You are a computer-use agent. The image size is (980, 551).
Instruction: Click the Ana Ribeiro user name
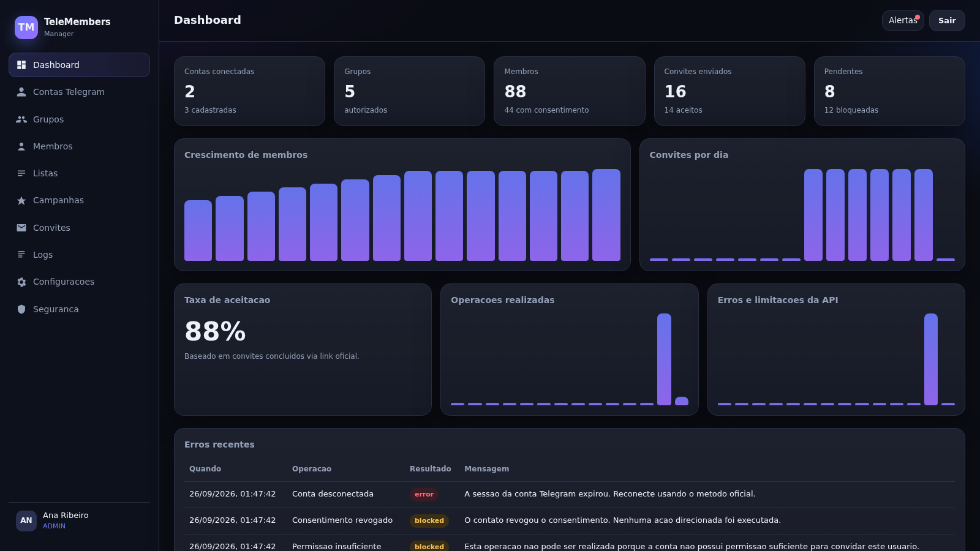click(66, 515)
